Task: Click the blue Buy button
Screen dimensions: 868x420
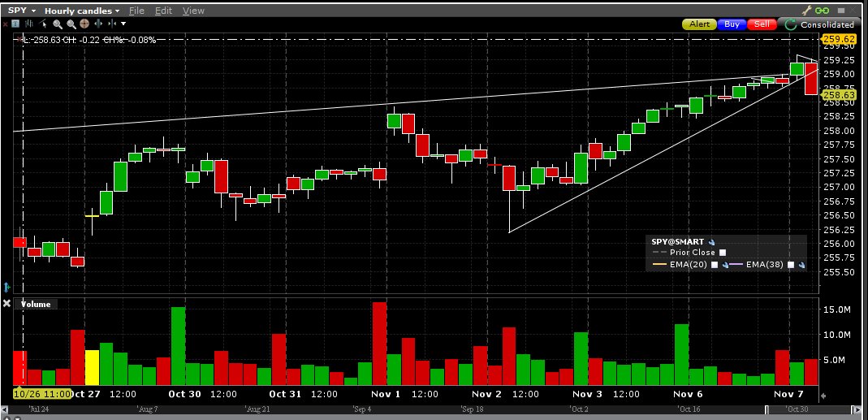Action: pyautogui.click(x=732, y=24)
